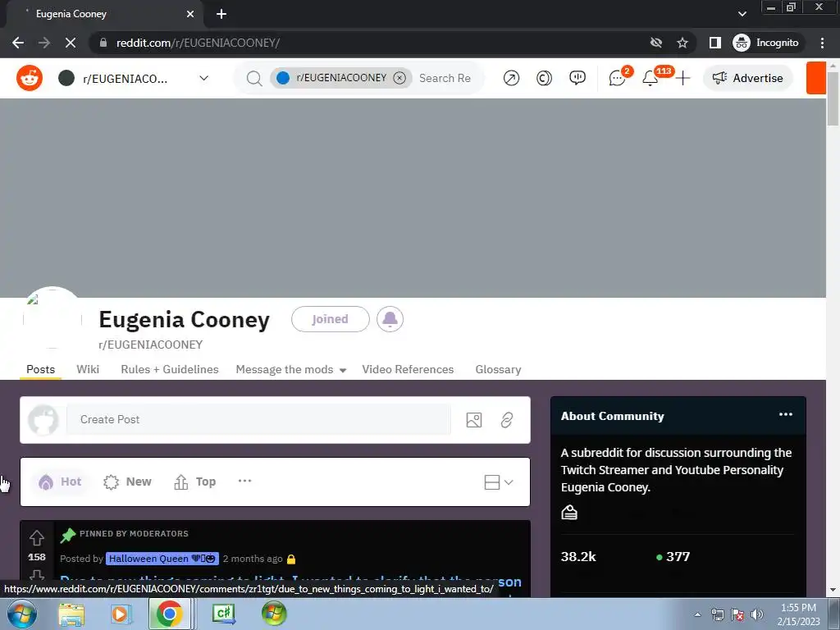Image resolution: width=840 pixels, height=630 pixels.
Task: Click the plus Create Post header icon
Action: 682,78
